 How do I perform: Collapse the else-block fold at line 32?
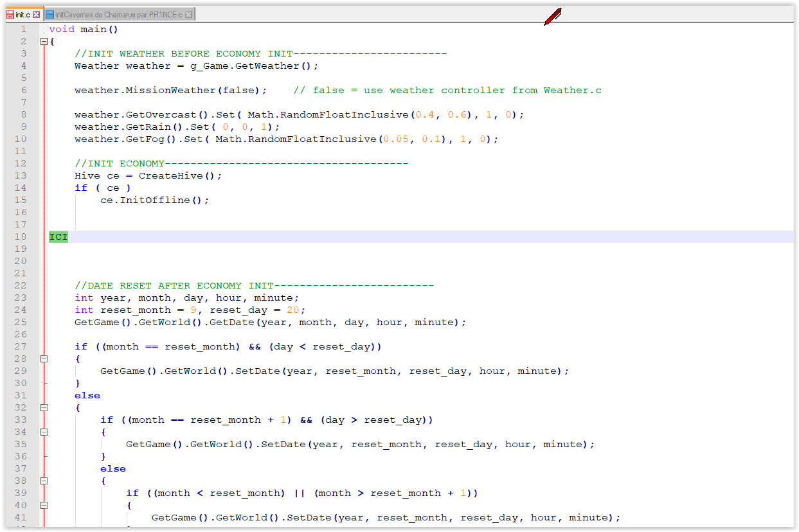[43, 407]
